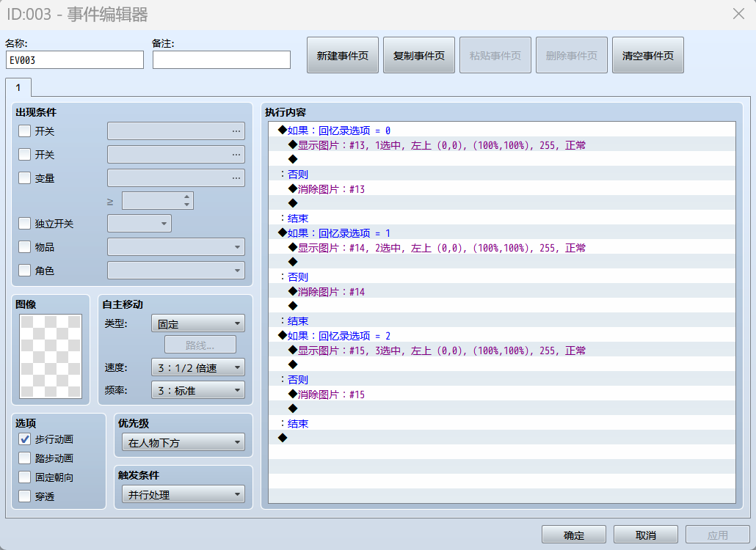Image resolution: width=756 pixels, height=550 pixels.
Task: Select the 显示图片：#15 command line
Action: pos(502,351)
